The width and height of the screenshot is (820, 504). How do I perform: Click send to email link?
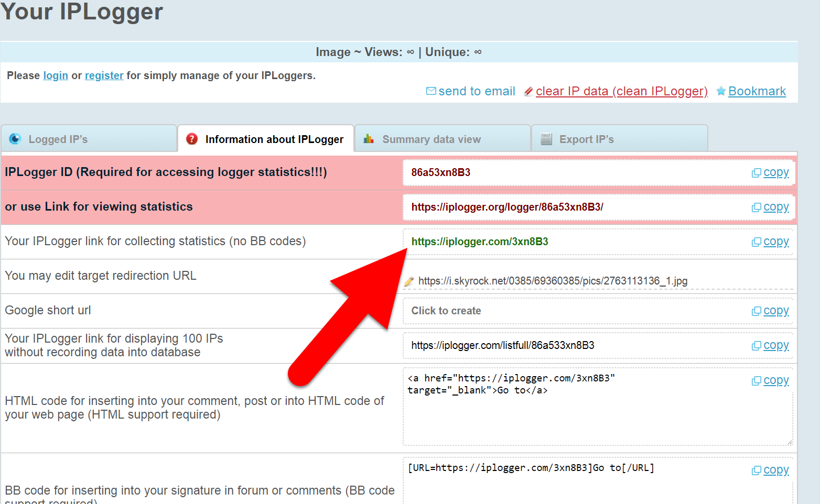[x=477, y=91]
